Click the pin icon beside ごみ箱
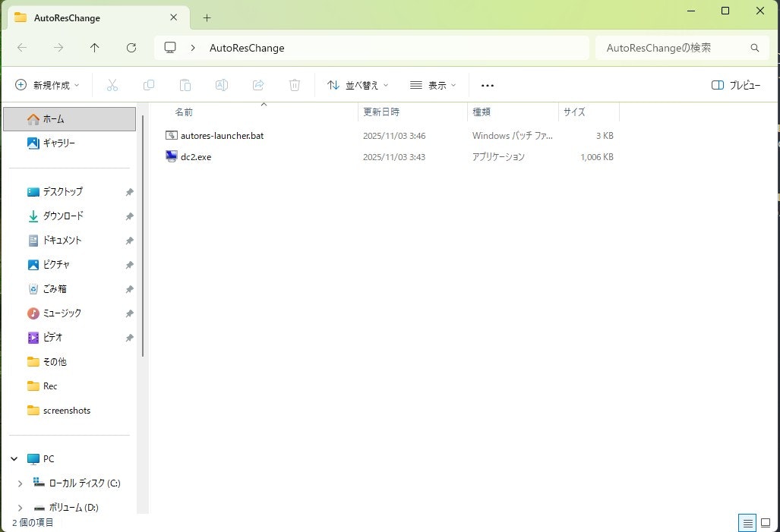The image size is (780, 532). (129, 289)
